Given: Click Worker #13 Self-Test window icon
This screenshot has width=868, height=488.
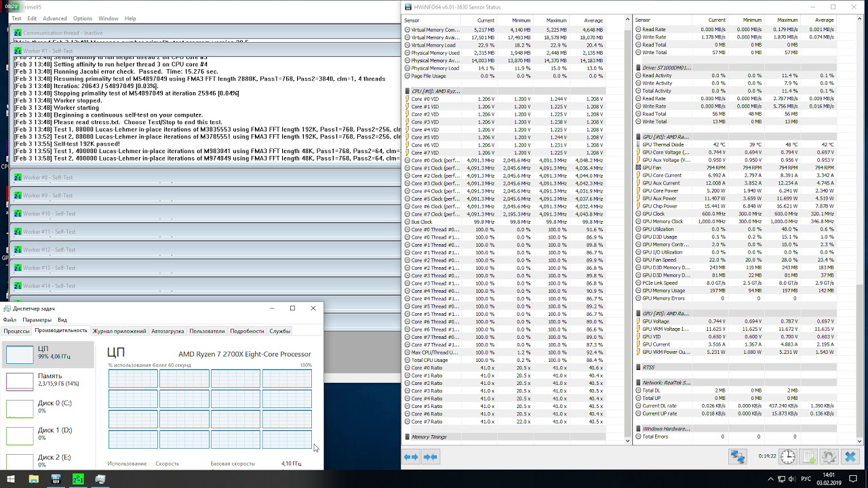Looking at the screenshot, I should 18,268.
